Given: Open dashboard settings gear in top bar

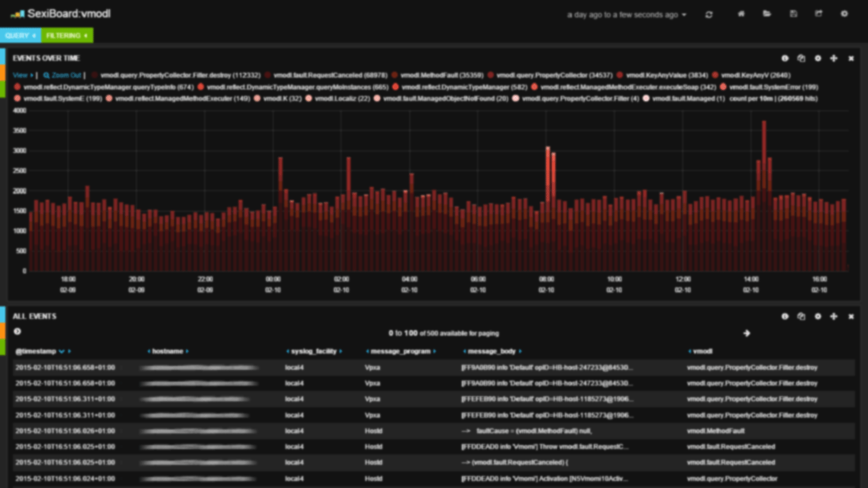Looking at the screenshot, I should coord(844,14).
